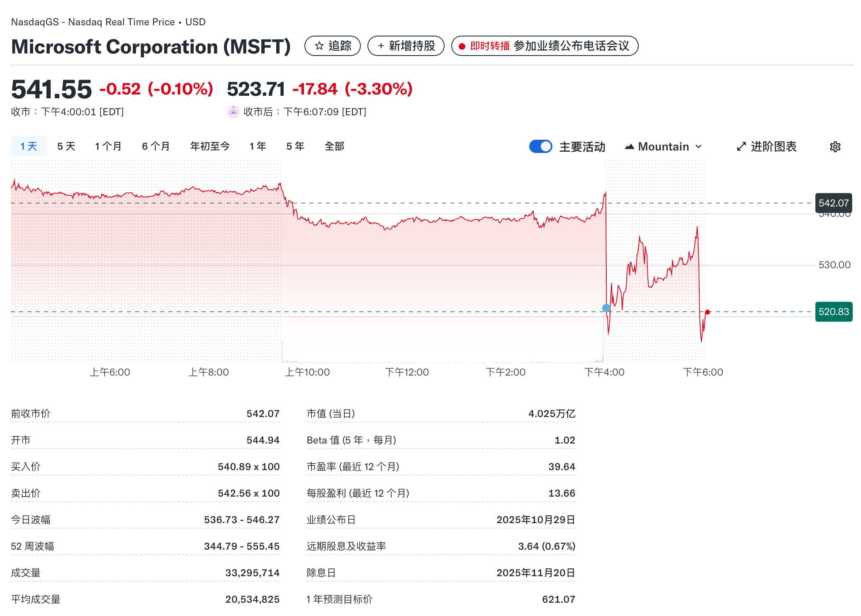The image size is (861, 616).
Task: Switch to the 5年 range tab
Action: pyautogui.click(x=294, y=146)
